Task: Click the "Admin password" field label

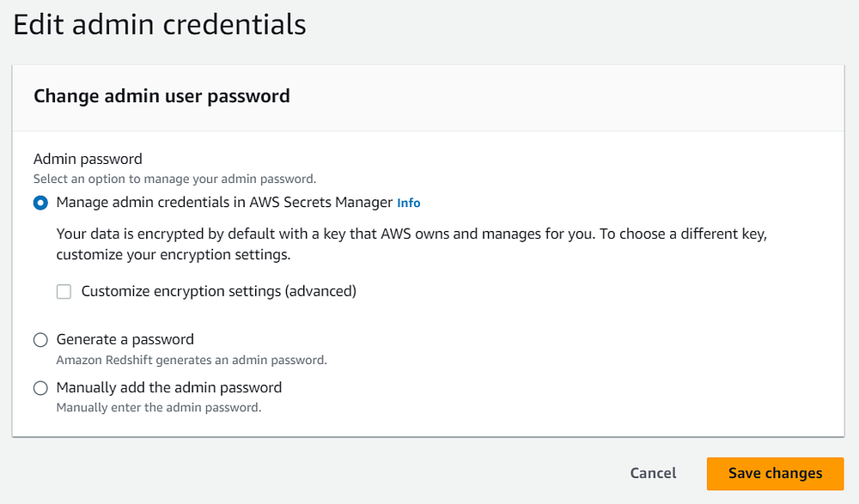Action: pos(88,159)
